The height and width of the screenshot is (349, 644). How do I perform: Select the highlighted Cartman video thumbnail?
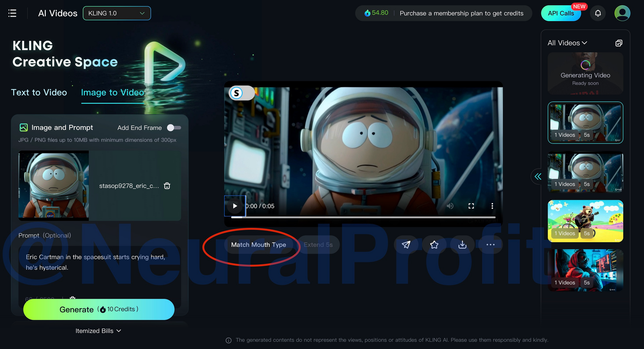pyautogui.click(x=586, y=123)
